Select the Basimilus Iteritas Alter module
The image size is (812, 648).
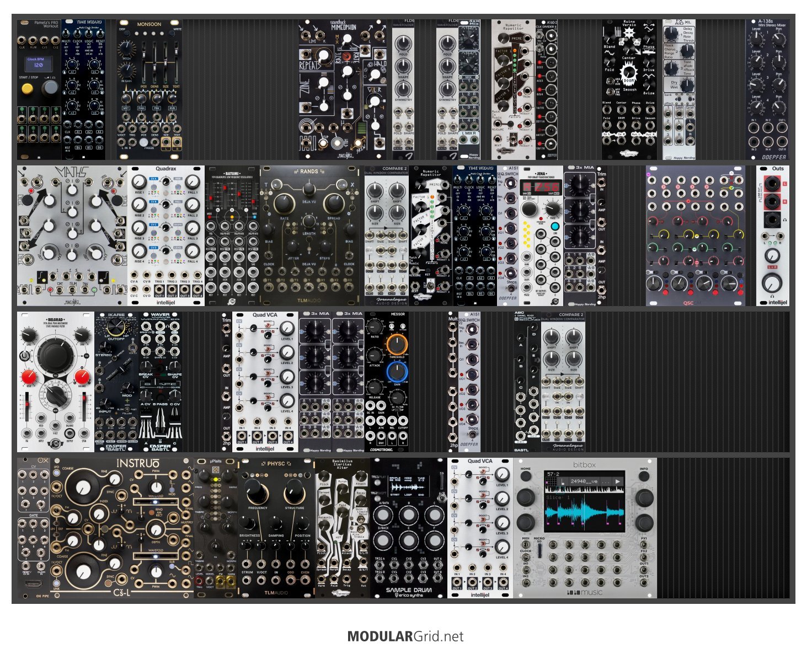point(343,528)
